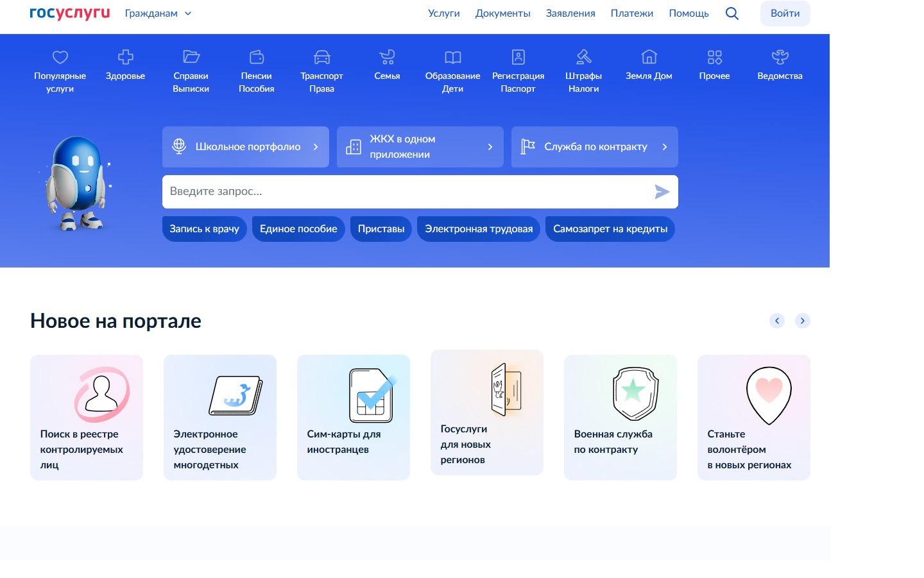
Task: Click the magnifier search icon in header
Action: tap(732, 13)
